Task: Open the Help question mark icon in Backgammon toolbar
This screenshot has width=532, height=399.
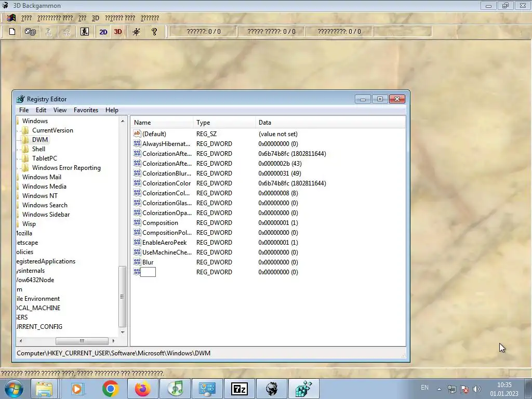Action: (x=154, y=32)
